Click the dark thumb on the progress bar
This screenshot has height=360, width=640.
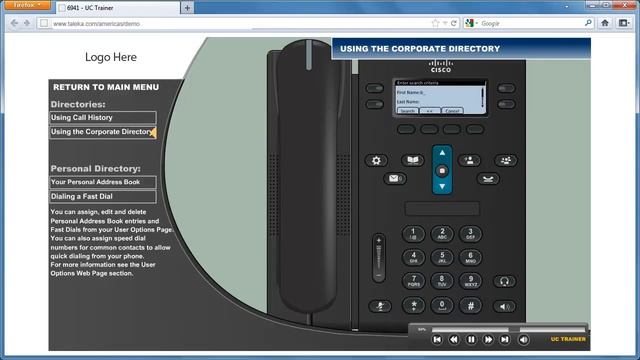[514, 329]
